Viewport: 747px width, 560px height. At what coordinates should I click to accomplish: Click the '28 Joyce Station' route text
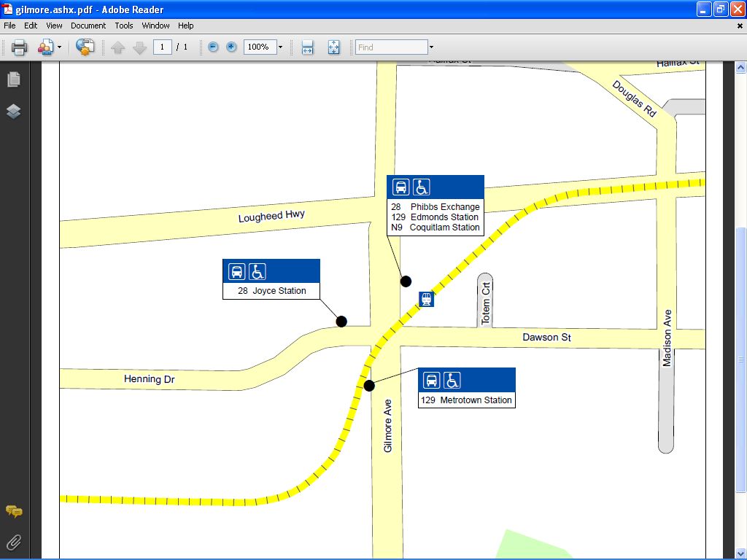[x=272, y=291]
